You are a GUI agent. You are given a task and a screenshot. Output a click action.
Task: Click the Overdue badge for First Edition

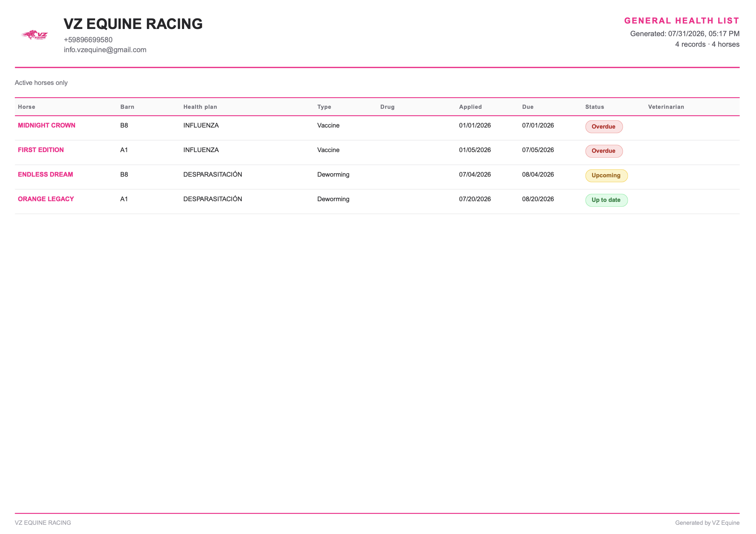pos(604,151)
